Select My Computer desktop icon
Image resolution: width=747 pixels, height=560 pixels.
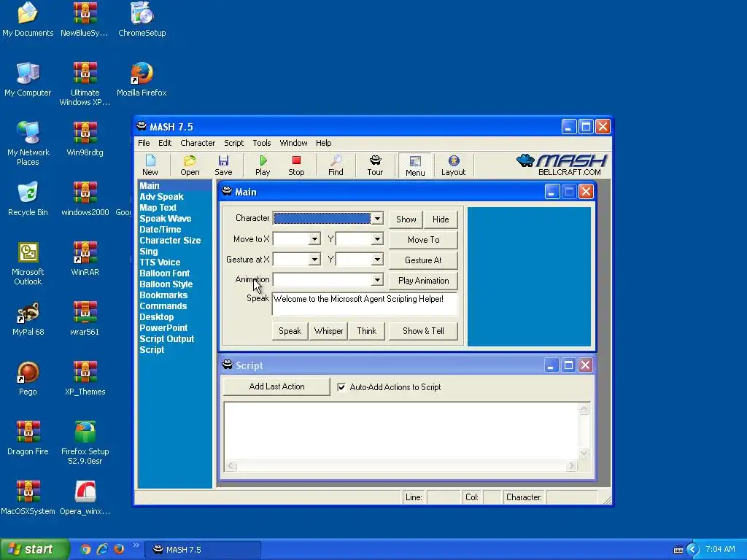pyautogui.click(x=28, y=79)
